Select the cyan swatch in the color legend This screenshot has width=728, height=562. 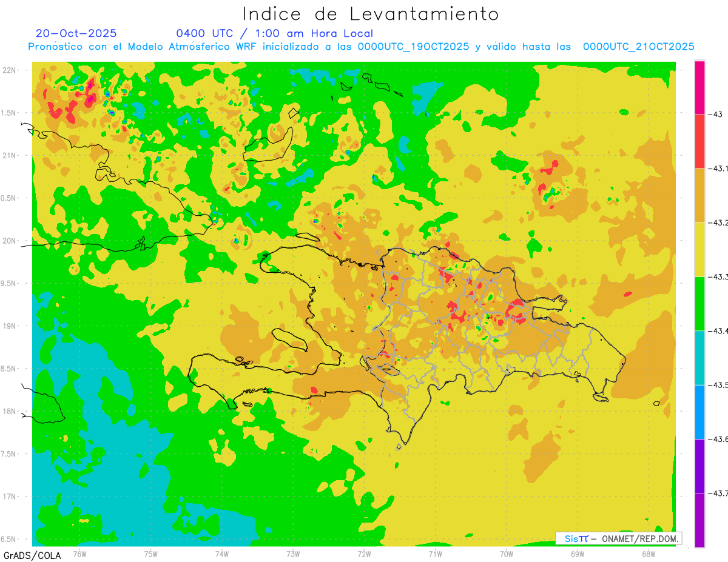pos(699,358)
